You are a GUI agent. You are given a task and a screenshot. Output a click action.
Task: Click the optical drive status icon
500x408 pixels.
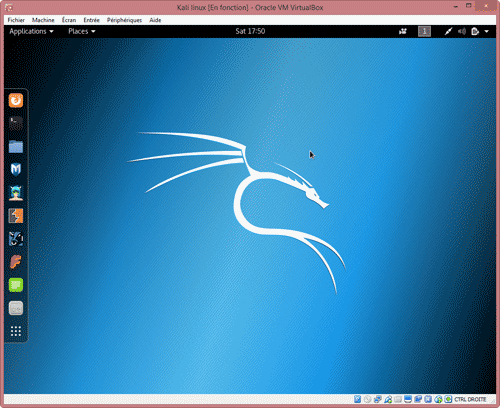[367, 399]
